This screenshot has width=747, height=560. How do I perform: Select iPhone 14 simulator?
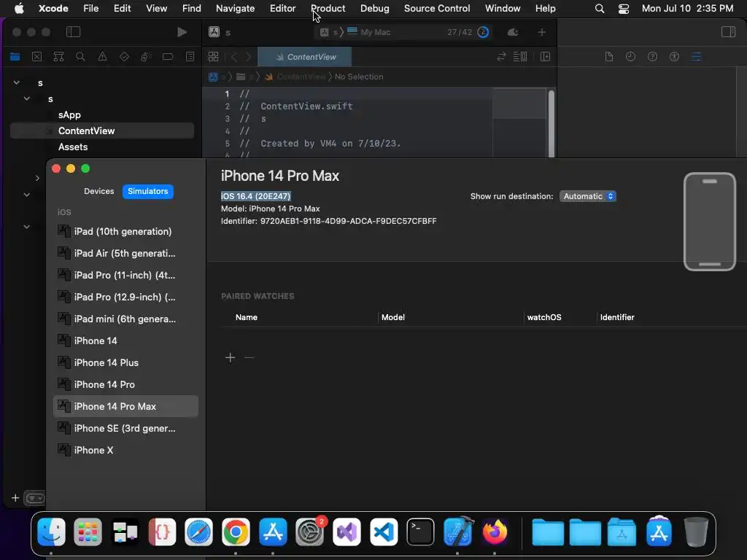[x=125, y=341]
